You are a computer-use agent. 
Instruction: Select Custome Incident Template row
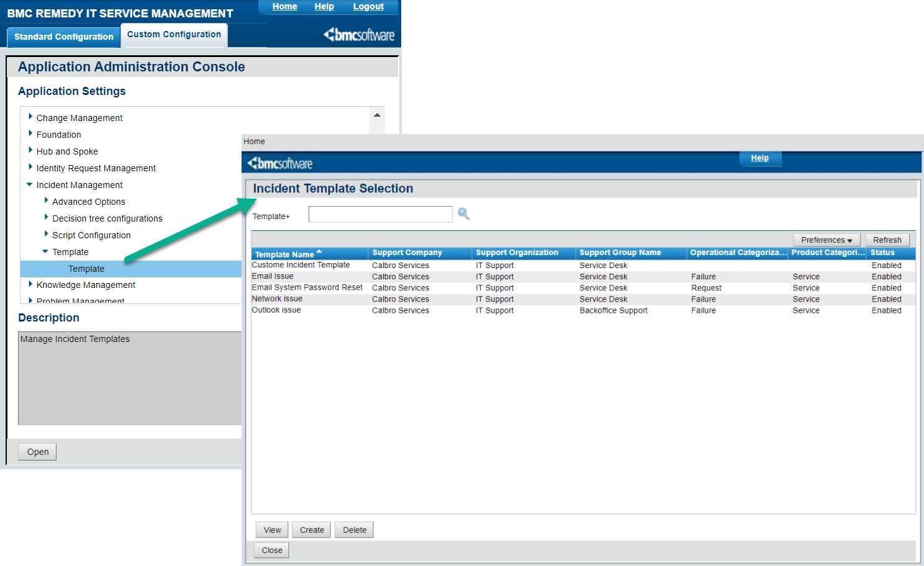click(x=583, y=265)
